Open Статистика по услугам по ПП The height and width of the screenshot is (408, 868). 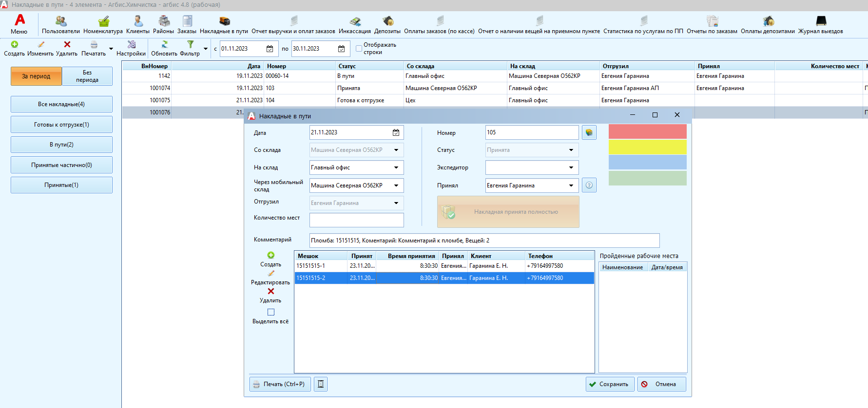pyautogui.click(x=643, y=24)
